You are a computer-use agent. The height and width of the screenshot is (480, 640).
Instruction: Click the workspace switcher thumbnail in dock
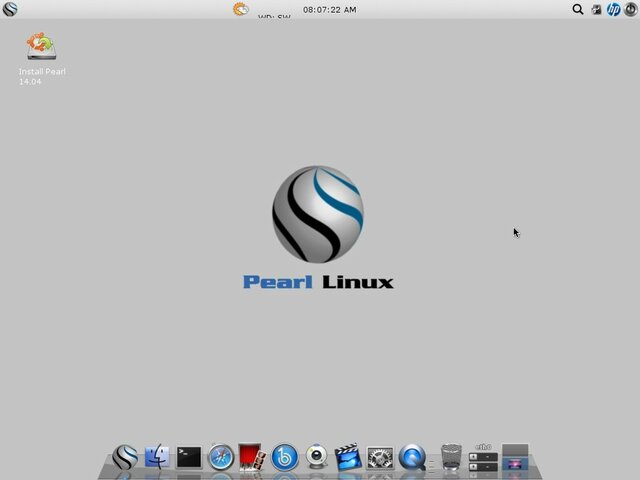tap(515, 457)
